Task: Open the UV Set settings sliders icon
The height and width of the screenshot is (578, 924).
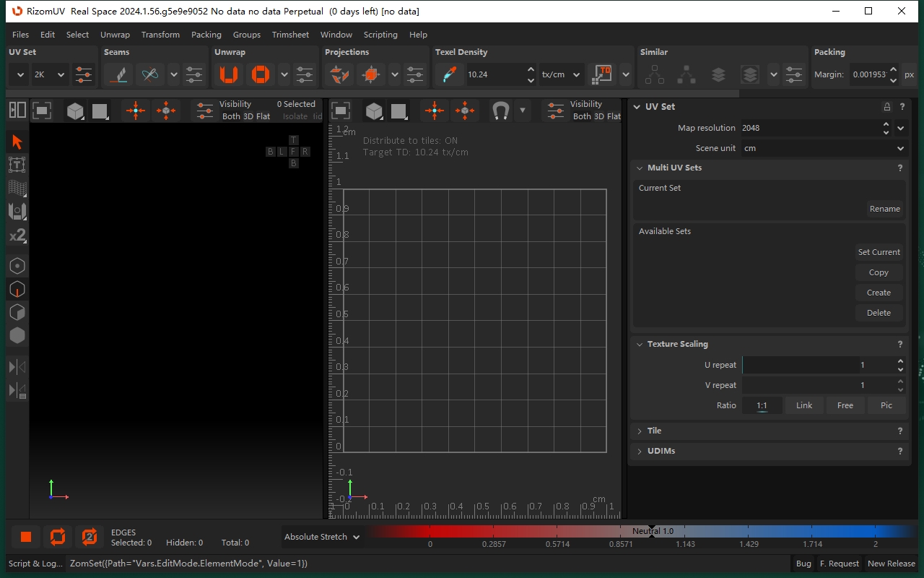Action: (84, 74)
